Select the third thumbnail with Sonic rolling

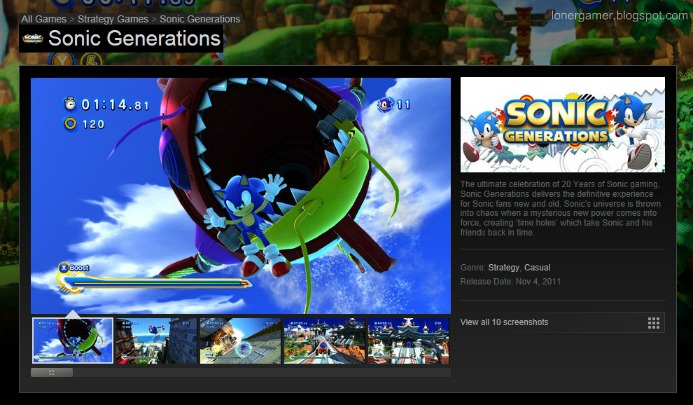click(240, 340)
